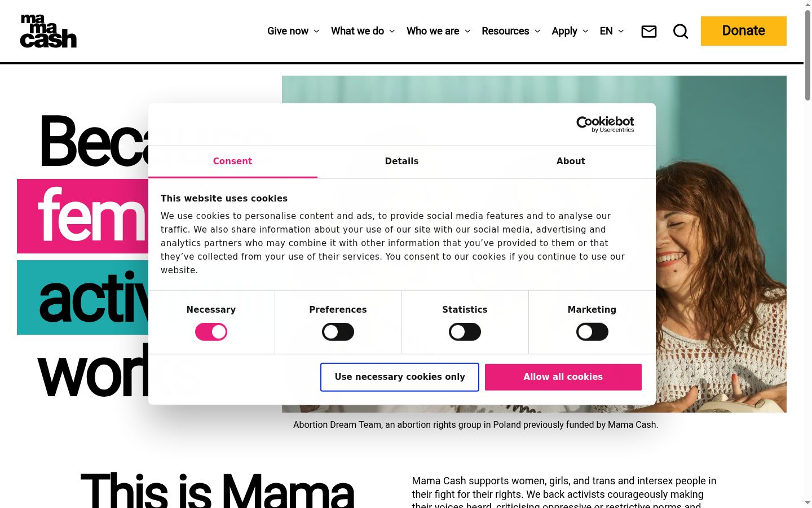
Task: Open the envelope contact icon
Action: point(649,32)
